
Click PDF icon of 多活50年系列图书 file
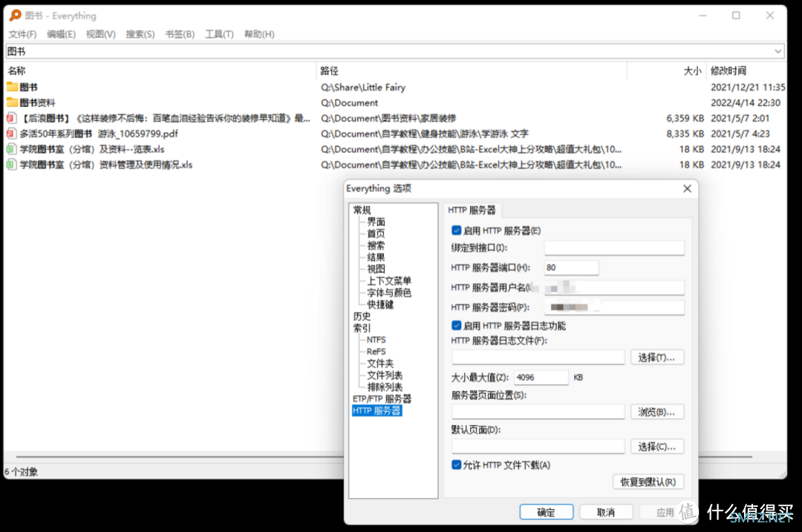coord(10,134)
